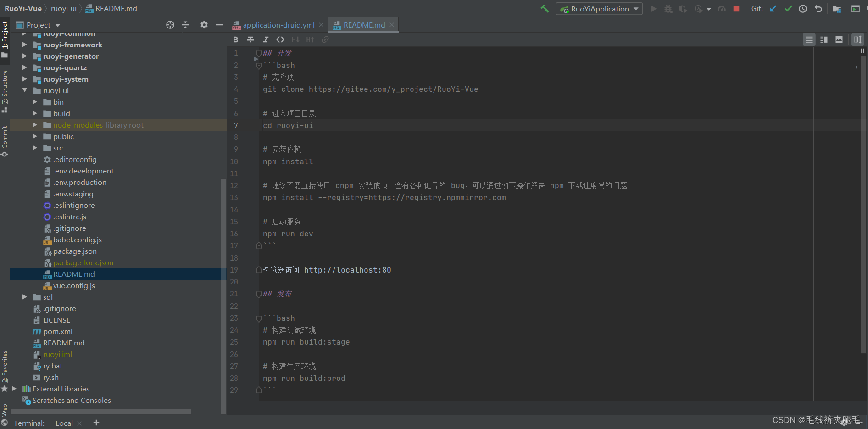Expand the ruoyi-quartz module
The height and width of the screenshot is (429, 868).
[x=25, y=67]
